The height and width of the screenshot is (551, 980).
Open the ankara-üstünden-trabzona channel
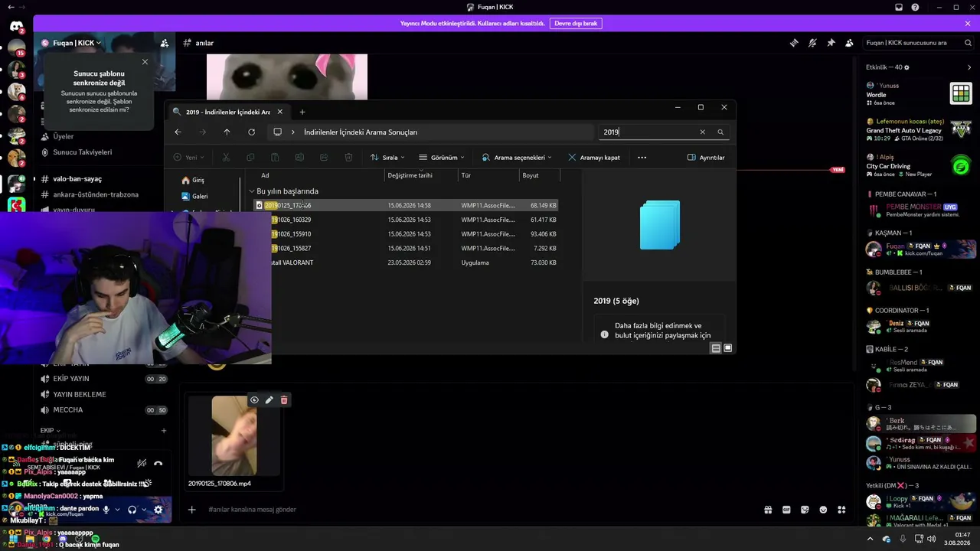[x=96, y=194]
